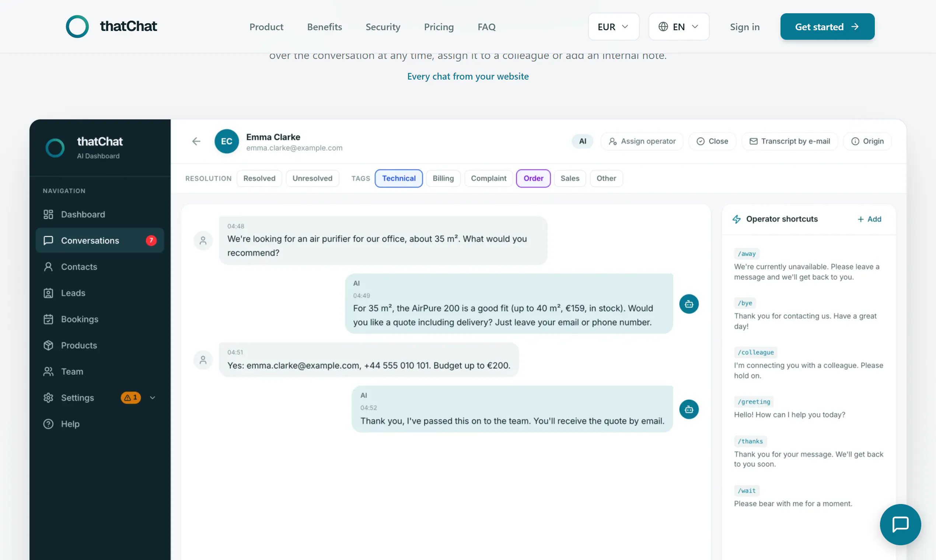Deselect the Order tag

point(533,178)
